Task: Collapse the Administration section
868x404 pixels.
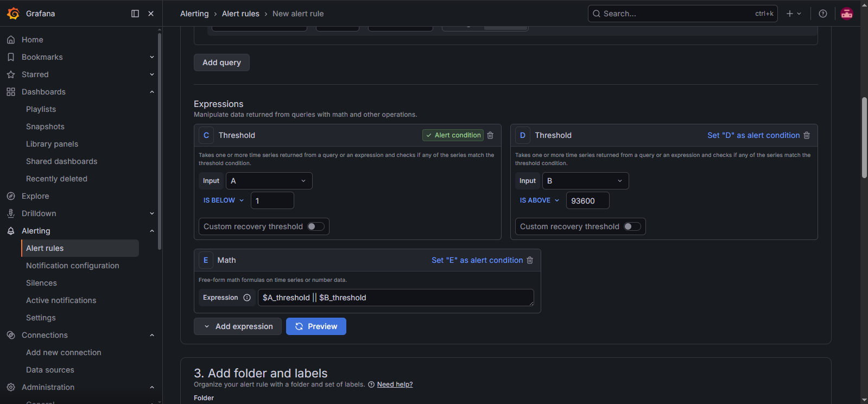Action: click(152, 387)
